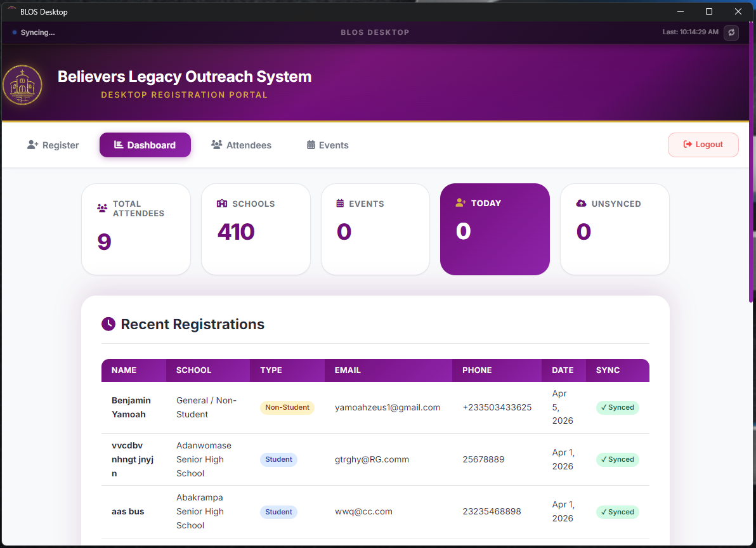The height and width of the screenshot is (548, 756).
Task: Click the church logo emblem
Action: click(22, 85)
